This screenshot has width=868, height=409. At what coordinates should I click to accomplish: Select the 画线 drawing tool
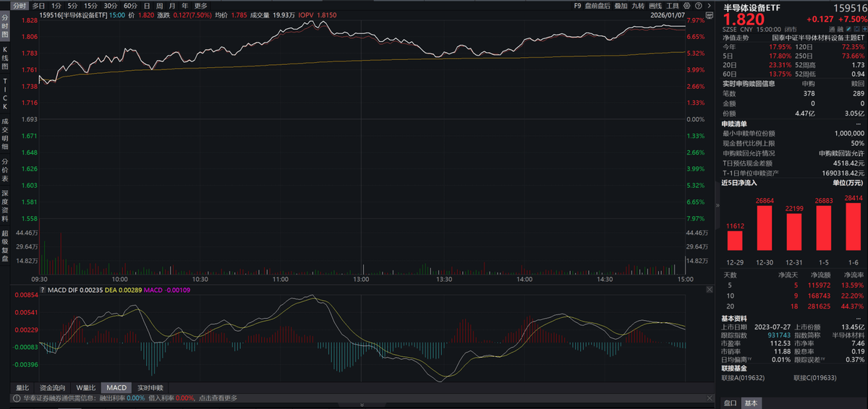(655, 5)
